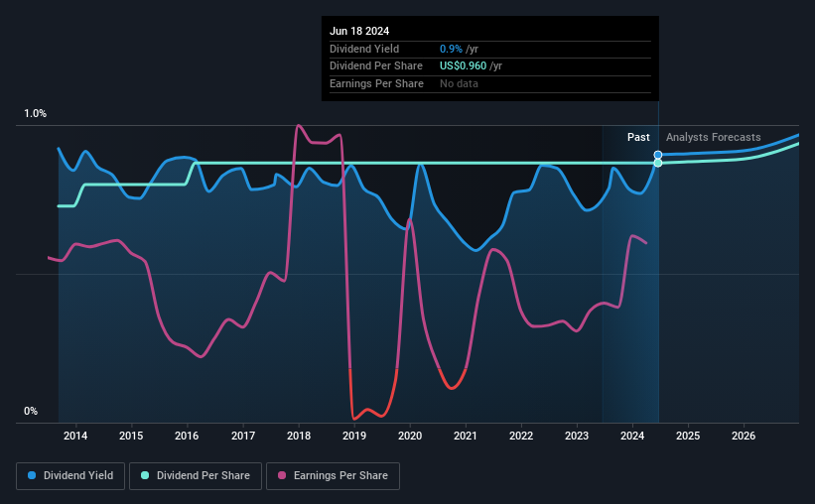This screenshot has height=504, width=815.
Task: Click the tooltip Dividend Yield row label
Action: [364, 49]
